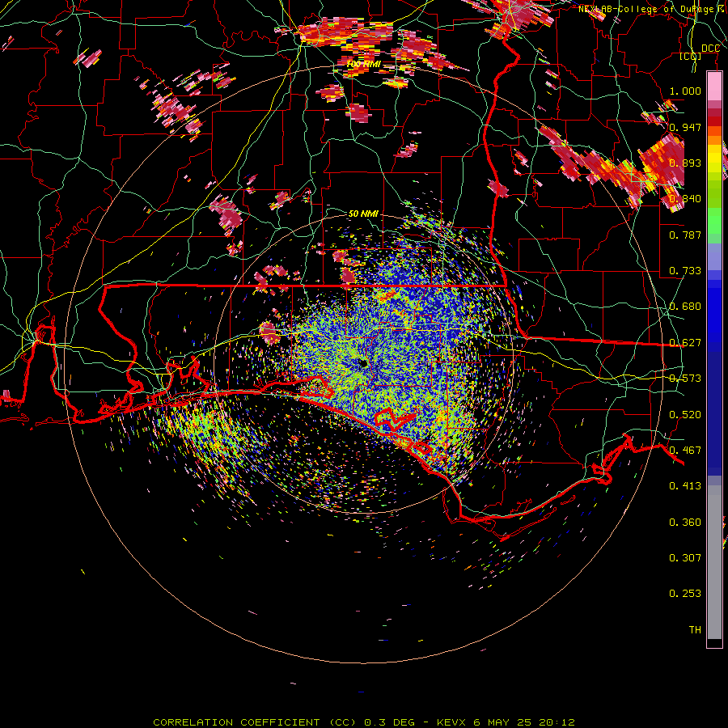The height and width of the screenshot is (728, 728).
Task: Click the 0.307 color scale label
Action: (685, 558)
